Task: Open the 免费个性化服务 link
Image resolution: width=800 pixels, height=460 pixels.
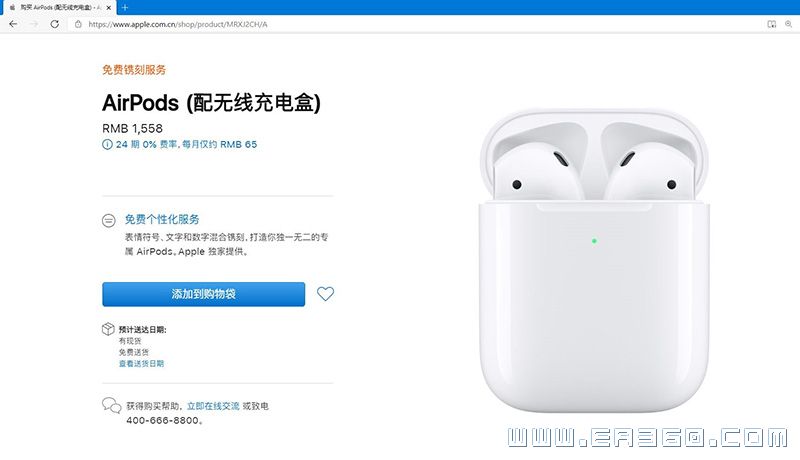Action: [162, 219]
